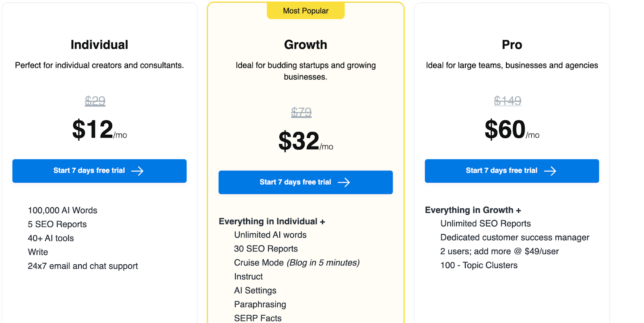The image size is (644, 323).
Task: Start the Pro plan free trial
Action: 512,171
